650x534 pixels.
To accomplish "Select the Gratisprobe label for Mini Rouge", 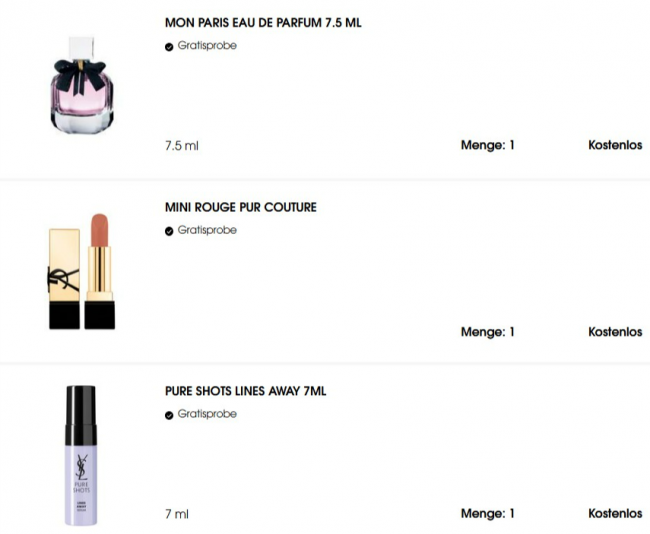I will (x=207, y=230).
